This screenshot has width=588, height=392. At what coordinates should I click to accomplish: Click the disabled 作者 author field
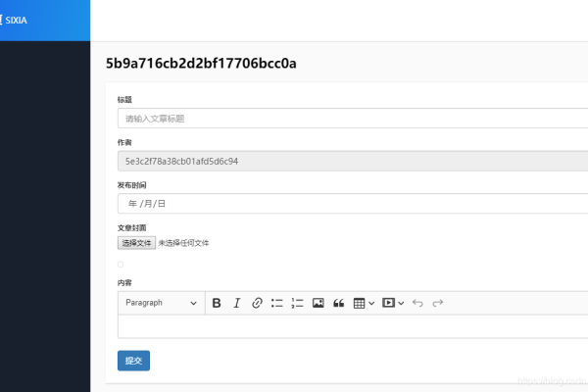353,162
